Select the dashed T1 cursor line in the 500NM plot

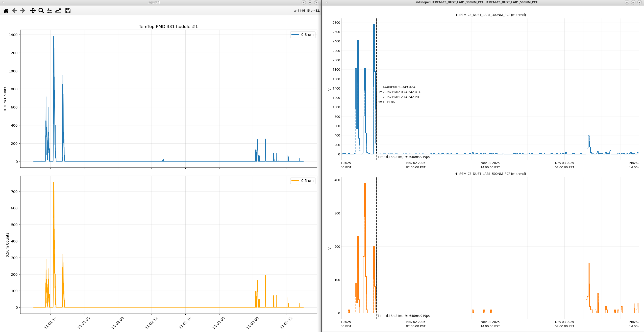point(376,227)
